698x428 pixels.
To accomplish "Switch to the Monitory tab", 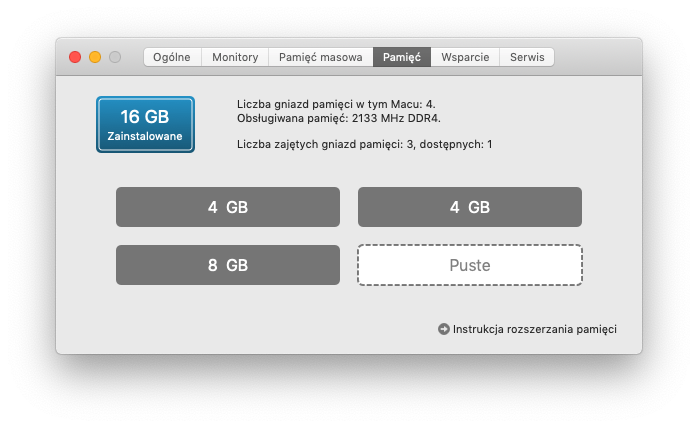I will pos(235,57).
